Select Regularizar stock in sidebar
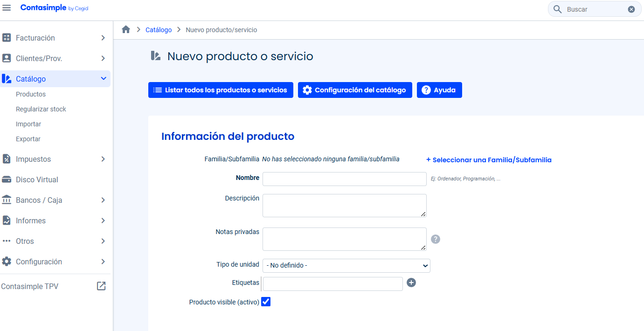Screen dimensions: 644x331 pos(41,109)
